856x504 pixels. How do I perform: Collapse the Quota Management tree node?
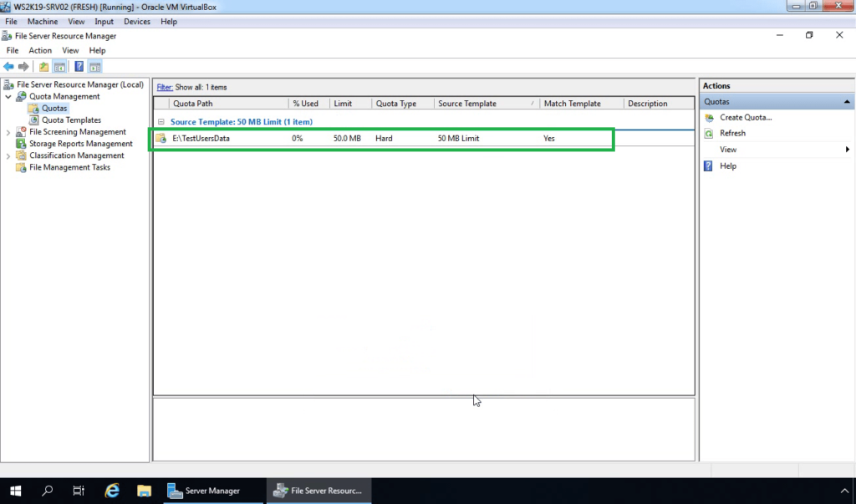point(8,97)
